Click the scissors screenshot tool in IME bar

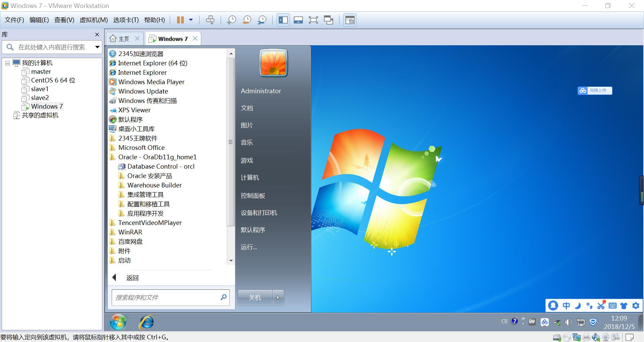(601, 305)
